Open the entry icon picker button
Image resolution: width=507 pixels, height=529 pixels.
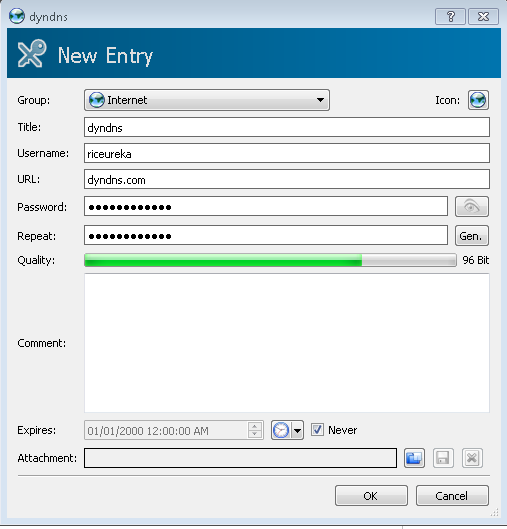coord(478,100)
